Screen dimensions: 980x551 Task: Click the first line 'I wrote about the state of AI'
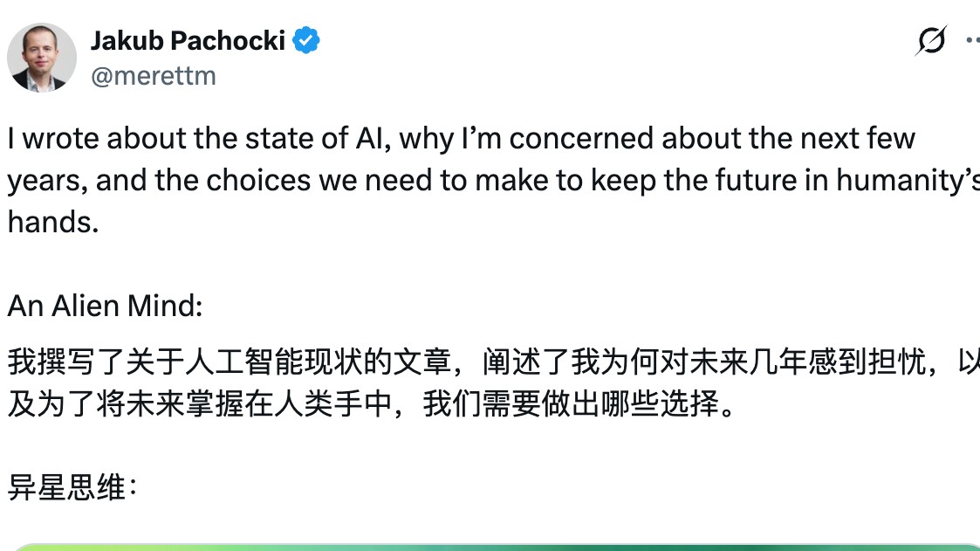pyautogui.click(x=199, y=138)
